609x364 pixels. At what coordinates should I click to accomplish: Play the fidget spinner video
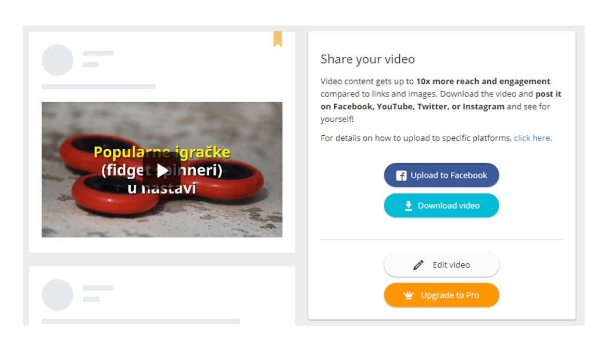click(x=162, y=171)
